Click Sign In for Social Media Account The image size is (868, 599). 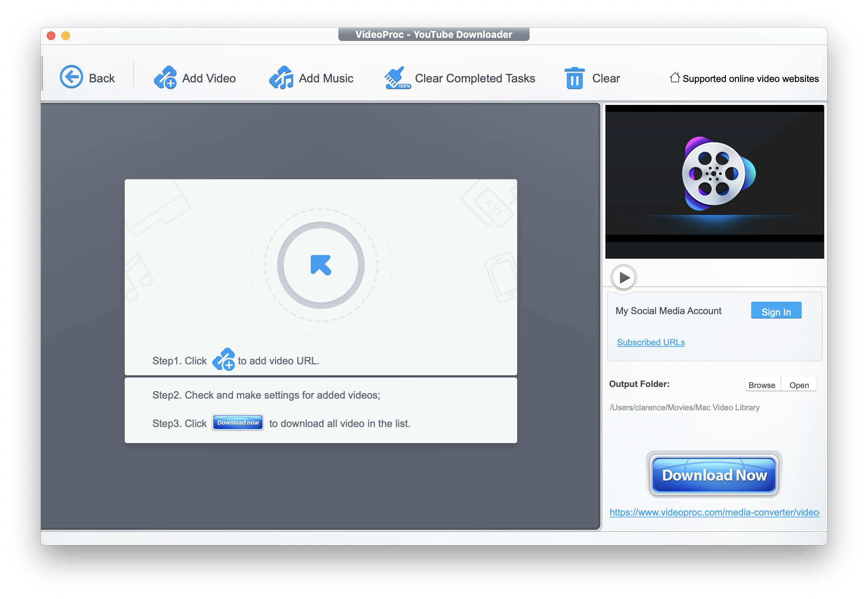tap(776, 311)
